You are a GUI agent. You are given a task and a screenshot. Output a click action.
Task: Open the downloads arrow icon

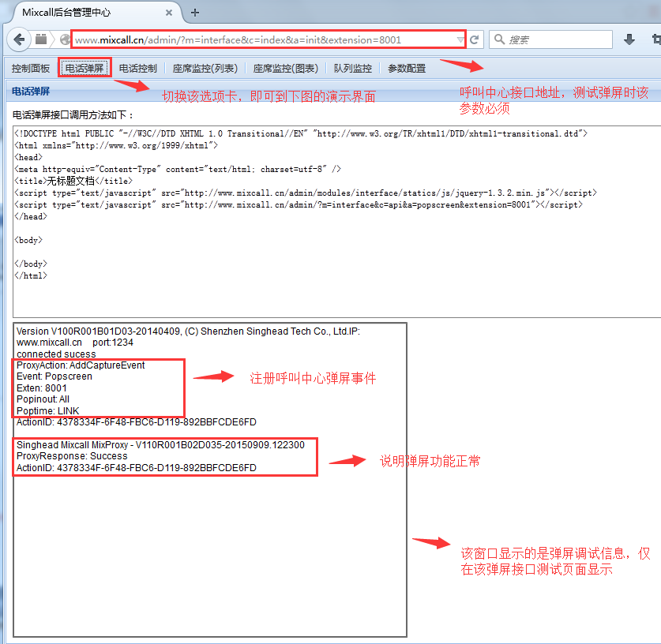[629, 39]
